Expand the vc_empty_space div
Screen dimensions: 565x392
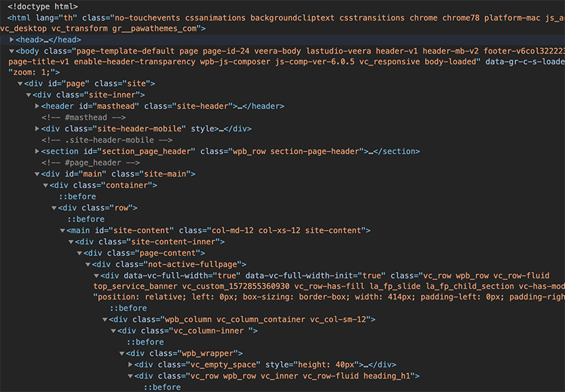[130, 364]
